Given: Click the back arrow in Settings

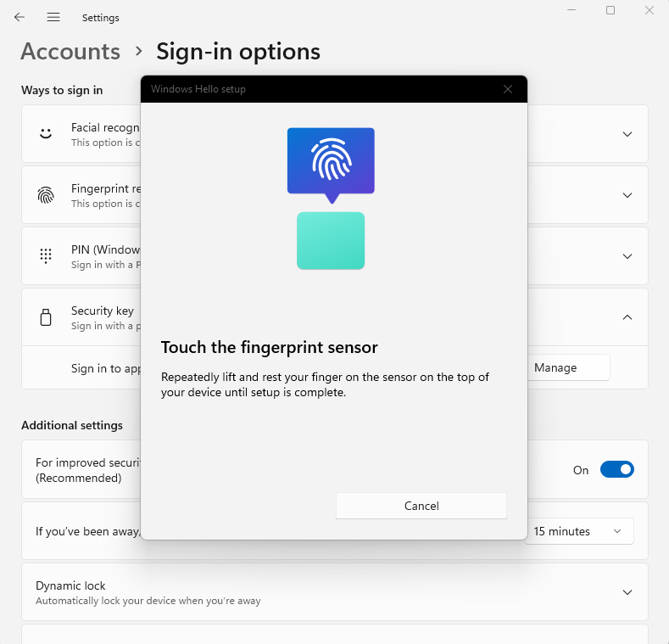Looking at the screenshot, I should (x=20, y=17).
